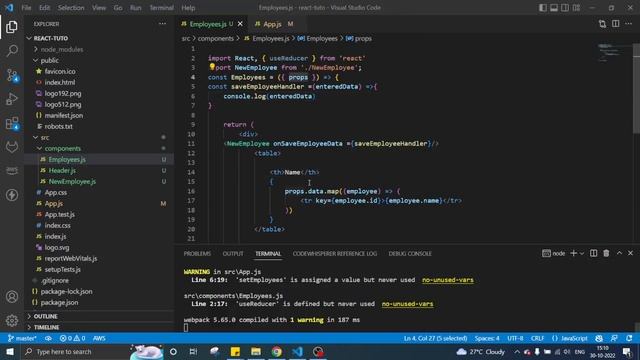
Task: Split the editor to the right
Action: (x=616, y=24)
